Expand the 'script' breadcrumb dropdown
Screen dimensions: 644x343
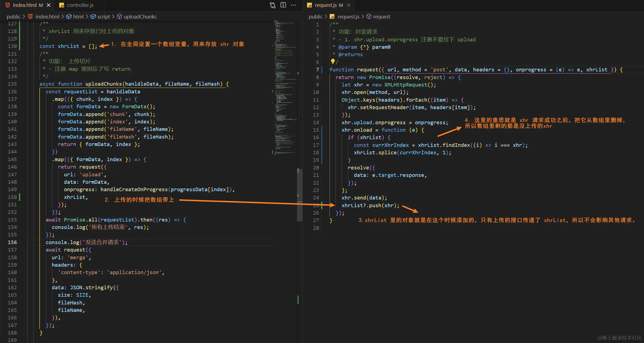103,17
